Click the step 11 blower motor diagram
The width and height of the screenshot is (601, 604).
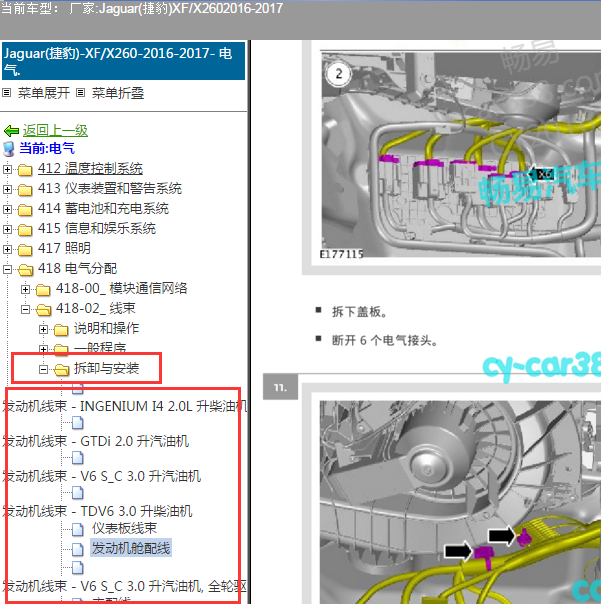(x=460, y=502)
